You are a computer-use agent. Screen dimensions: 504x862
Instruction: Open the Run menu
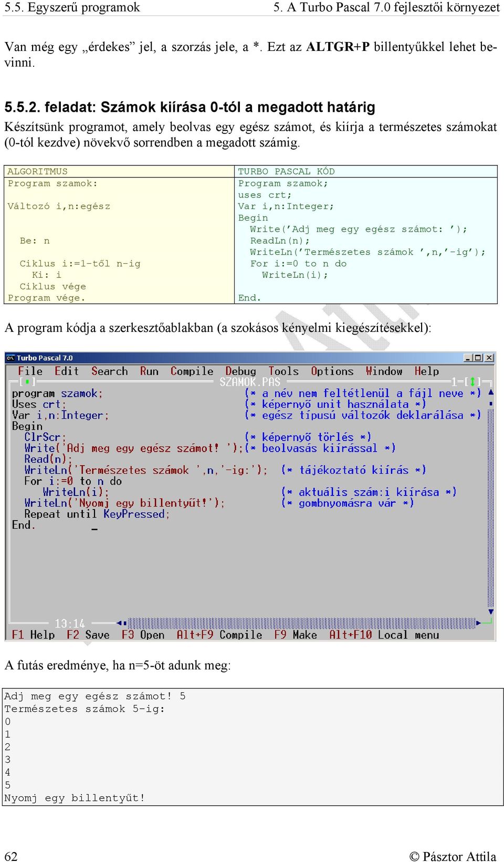[149, 371]
